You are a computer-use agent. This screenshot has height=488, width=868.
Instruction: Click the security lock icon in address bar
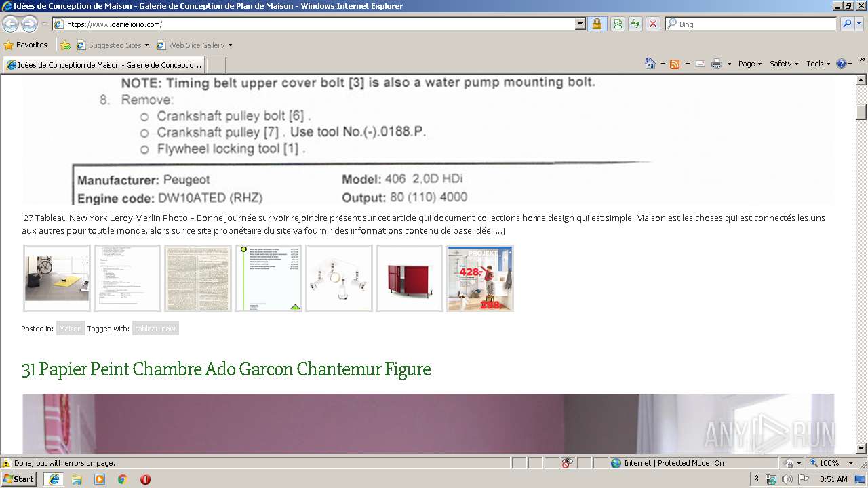pos(597,24)
